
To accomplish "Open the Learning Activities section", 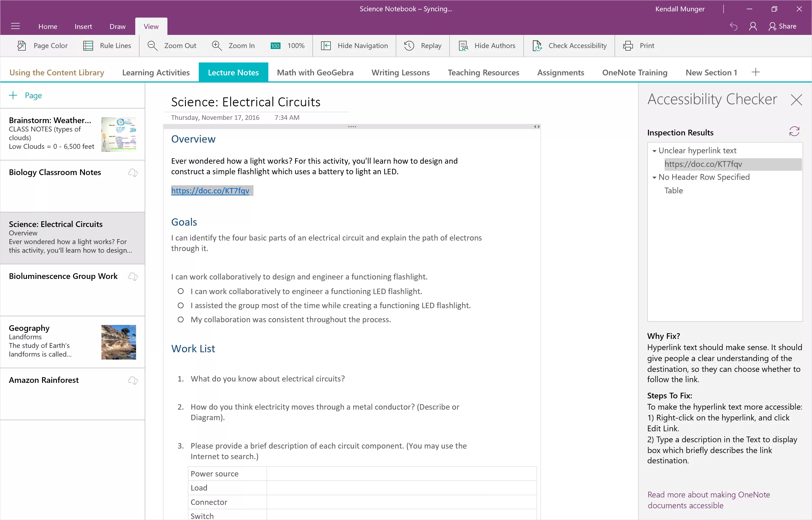I will coord(156,72).
